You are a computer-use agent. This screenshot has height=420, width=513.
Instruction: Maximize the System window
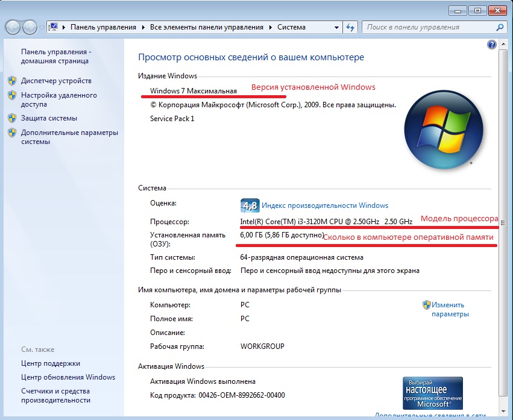click(x=477, y=11)
